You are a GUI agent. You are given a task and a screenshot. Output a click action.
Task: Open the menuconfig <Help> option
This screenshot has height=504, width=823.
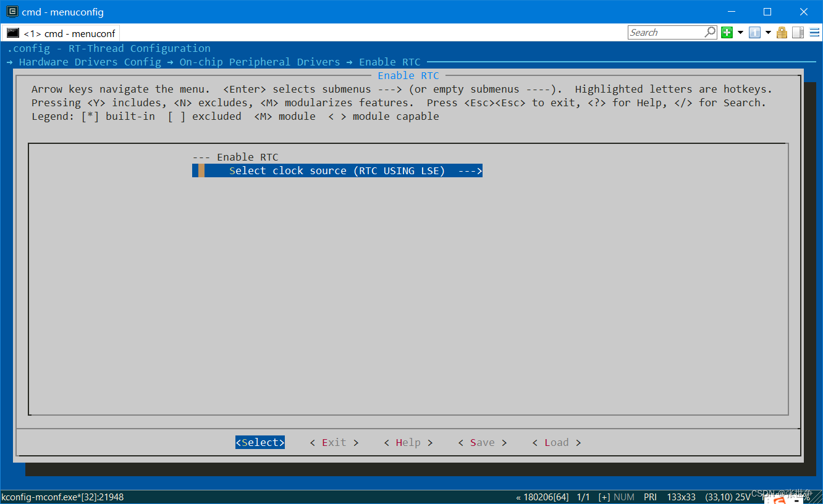pyautogui.click(x=408, y=442)
